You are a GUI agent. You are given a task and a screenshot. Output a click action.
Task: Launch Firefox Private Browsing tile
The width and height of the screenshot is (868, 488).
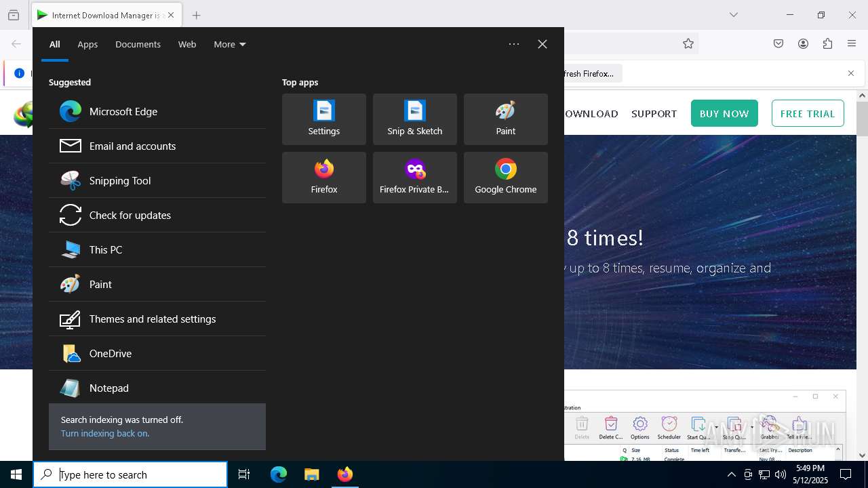click(415, 178)
